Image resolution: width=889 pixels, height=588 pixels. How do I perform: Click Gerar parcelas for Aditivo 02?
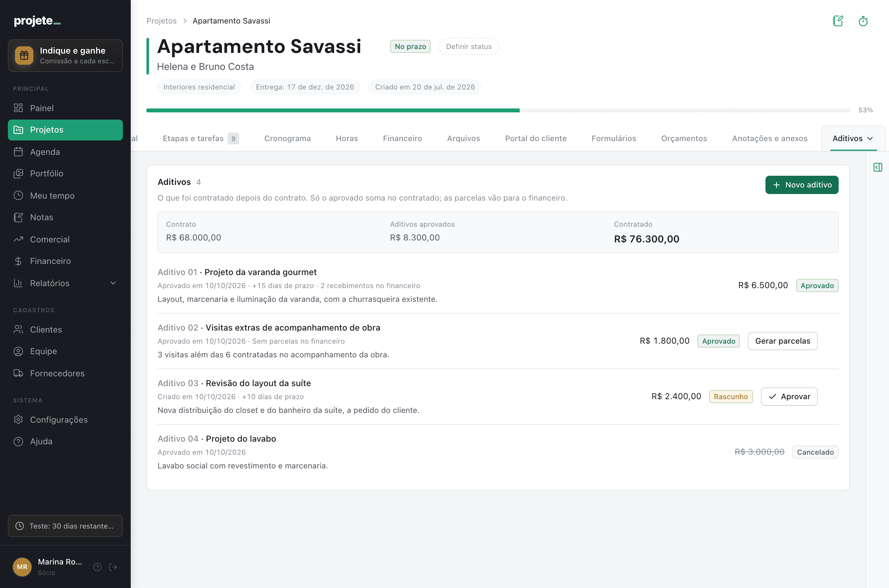tap(782, 341)
